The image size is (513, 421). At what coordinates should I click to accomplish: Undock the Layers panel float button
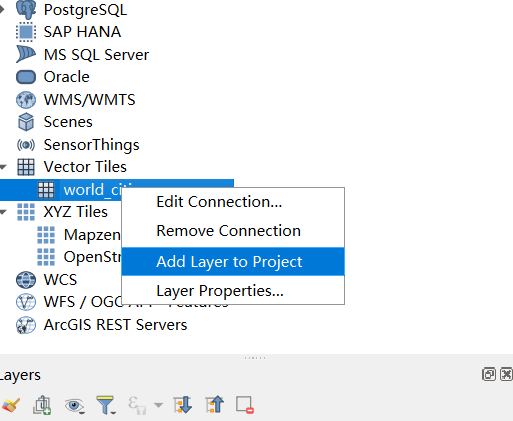point(489,374)
